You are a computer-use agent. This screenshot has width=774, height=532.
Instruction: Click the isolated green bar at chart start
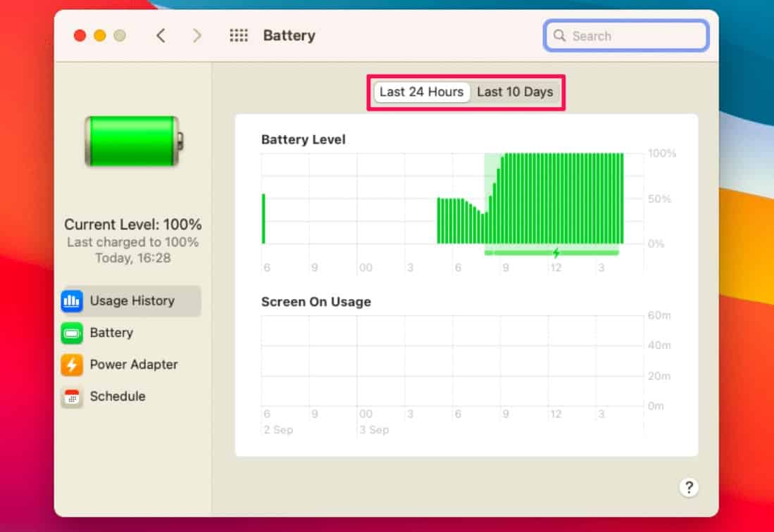[x=263, y=218]
